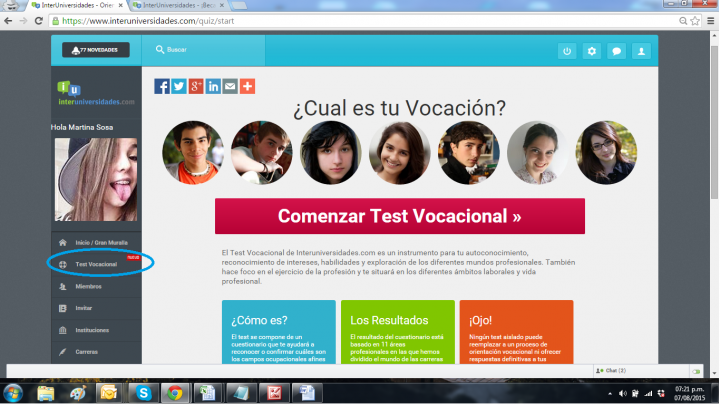Click the Buscar search field
This screenshot has height=405, width=720.
203,50
